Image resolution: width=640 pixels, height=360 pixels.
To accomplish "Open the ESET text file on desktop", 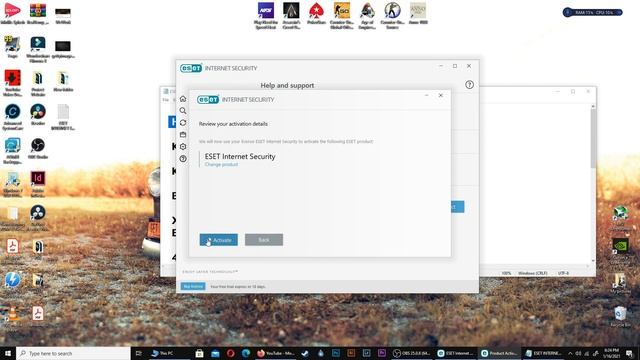I will (63, 117).
